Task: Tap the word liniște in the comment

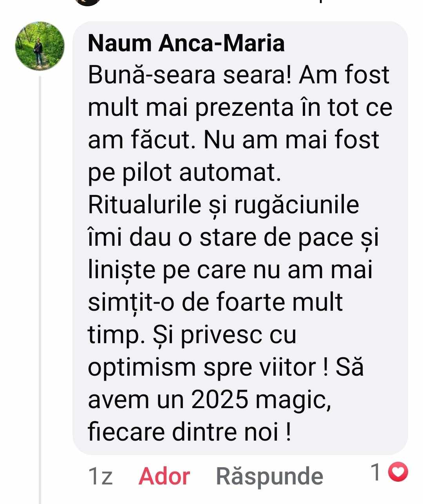Action: [122, 270]
